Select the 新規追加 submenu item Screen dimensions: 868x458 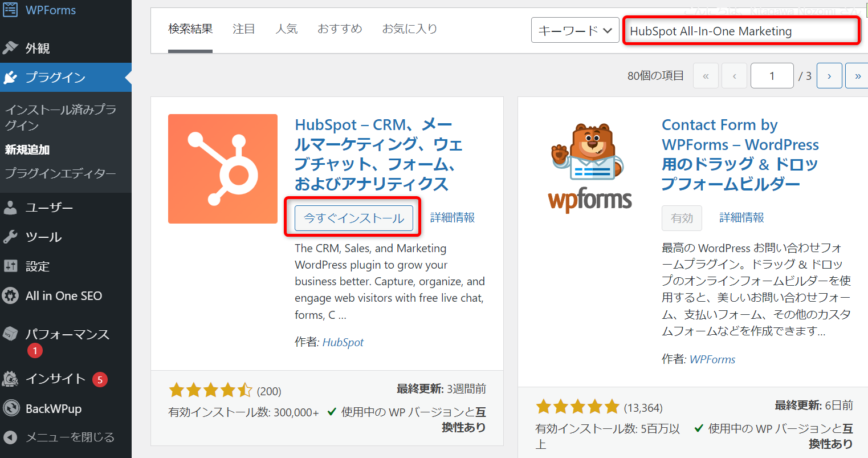27,150
